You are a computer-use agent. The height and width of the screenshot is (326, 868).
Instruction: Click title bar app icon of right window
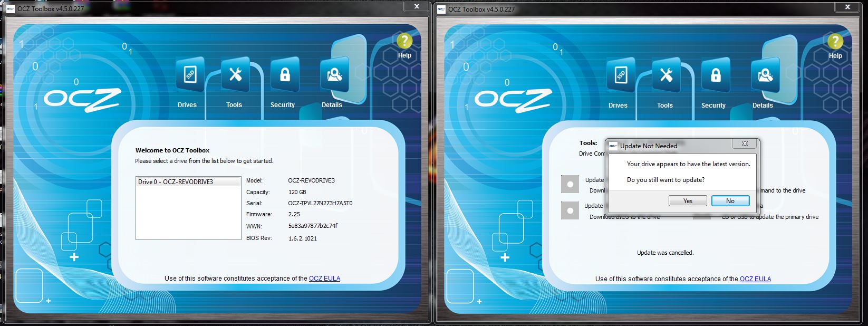(x=441, y=9)
